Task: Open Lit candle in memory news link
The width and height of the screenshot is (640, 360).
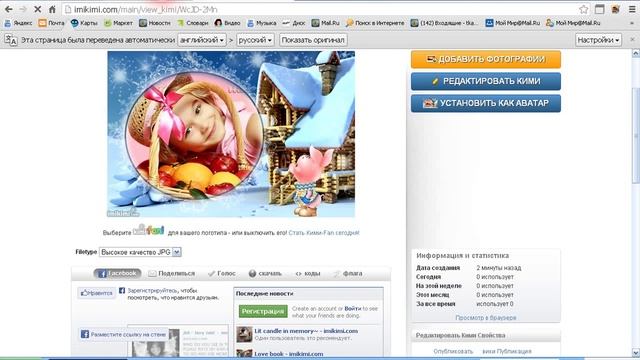Action: click(x=306, y=331)
